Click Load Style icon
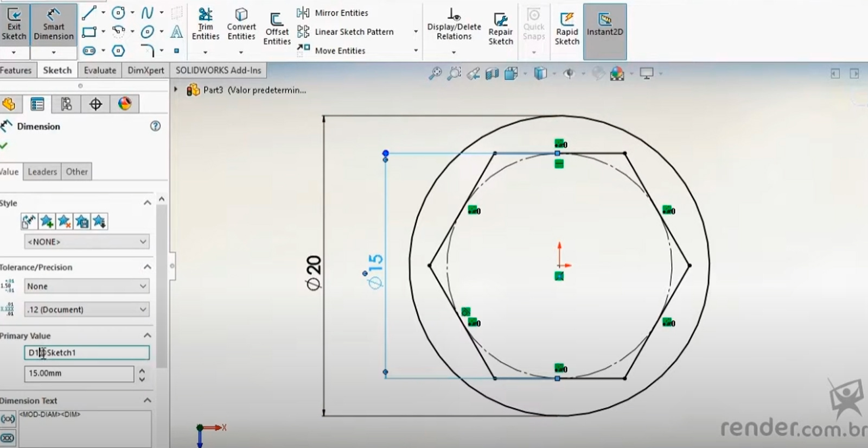868x448 pixels. (99, 222)
